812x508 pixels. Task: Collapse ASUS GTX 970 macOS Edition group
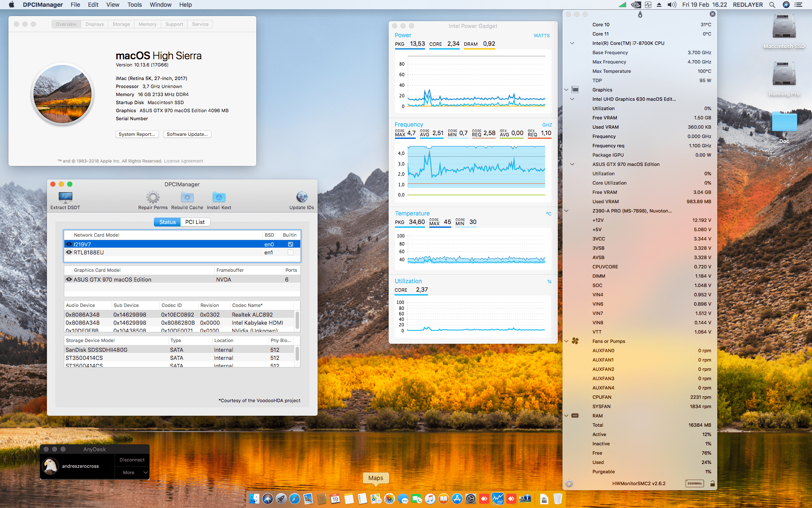(x=572, y=164)
